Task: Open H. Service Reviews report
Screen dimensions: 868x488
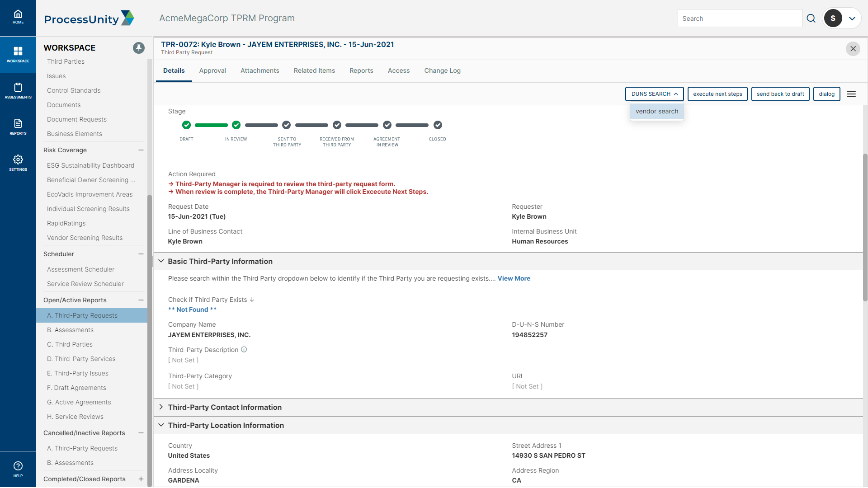Action: (75, 417)
